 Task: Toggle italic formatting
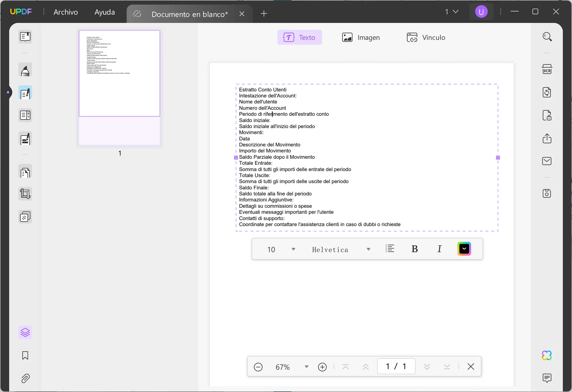click(x=439, y=249)
